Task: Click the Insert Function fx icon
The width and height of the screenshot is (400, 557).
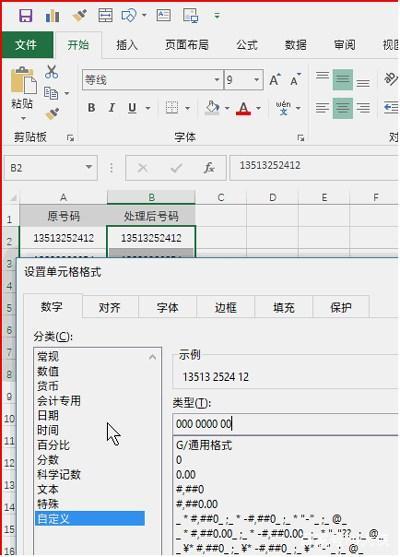Action: (209, 168)
